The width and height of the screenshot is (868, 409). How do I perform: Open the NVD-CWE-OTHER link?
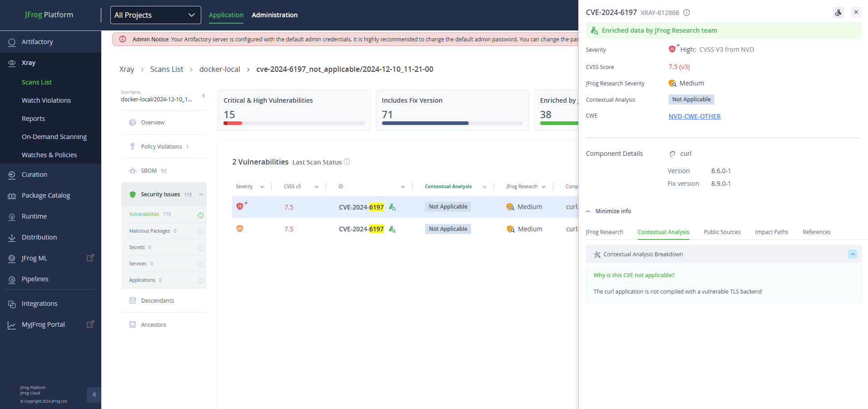click(694, 116)
